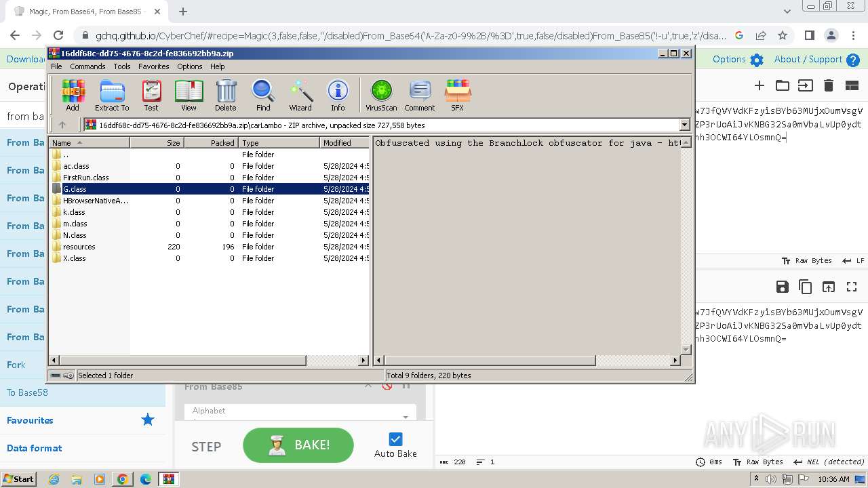This screenshot has height=488, width=868.
Task: Save output to file icon
Action: 783,287
